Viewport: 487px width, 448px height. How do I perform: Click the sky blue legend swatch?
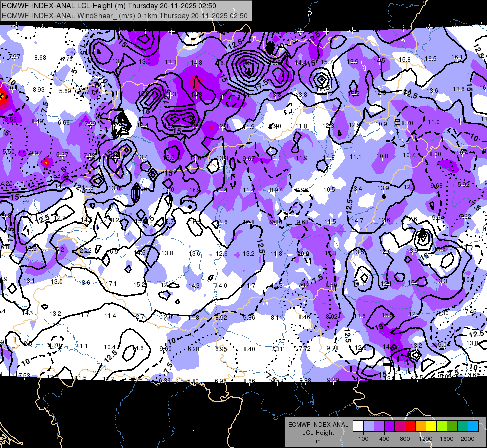click(473, 426)
